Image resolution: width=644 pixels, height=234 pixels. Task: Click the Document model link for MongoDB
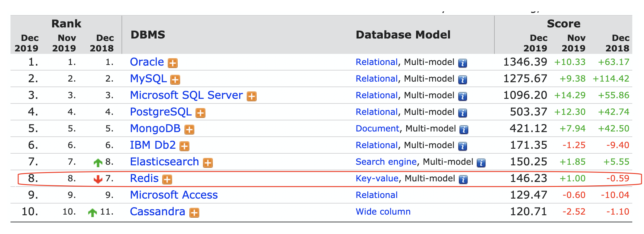pyautogui.click(x=378, y=129)
